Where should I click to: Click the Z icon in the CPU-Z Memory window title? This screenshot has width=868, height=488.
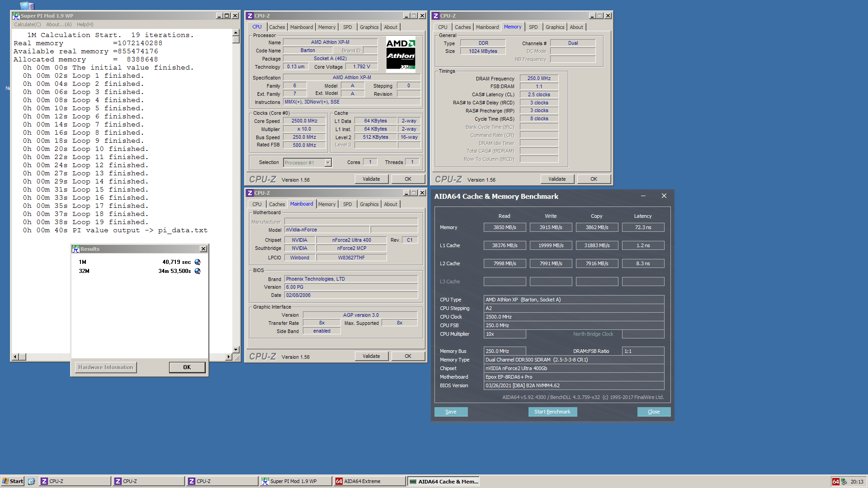tap(436, 16)
